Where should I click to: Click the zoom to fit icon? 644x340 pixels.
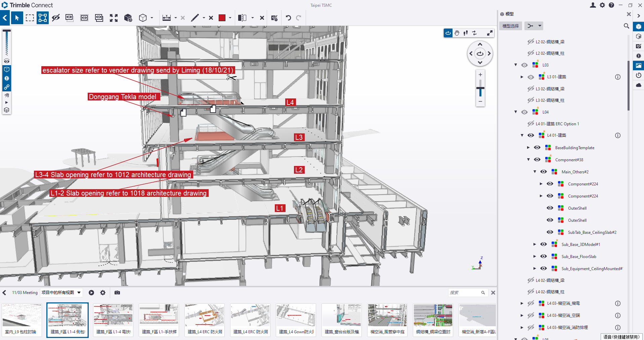click(114, 18)
